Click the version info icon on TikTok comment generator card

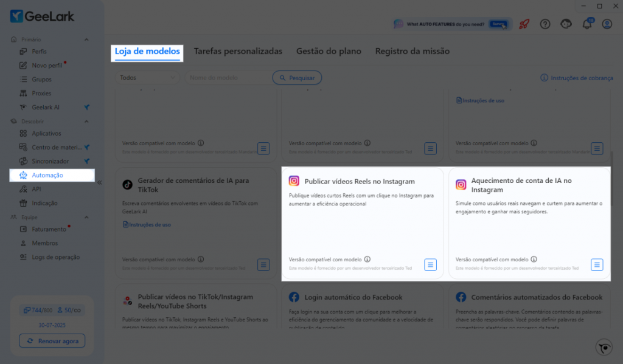[x=201, y=259]
